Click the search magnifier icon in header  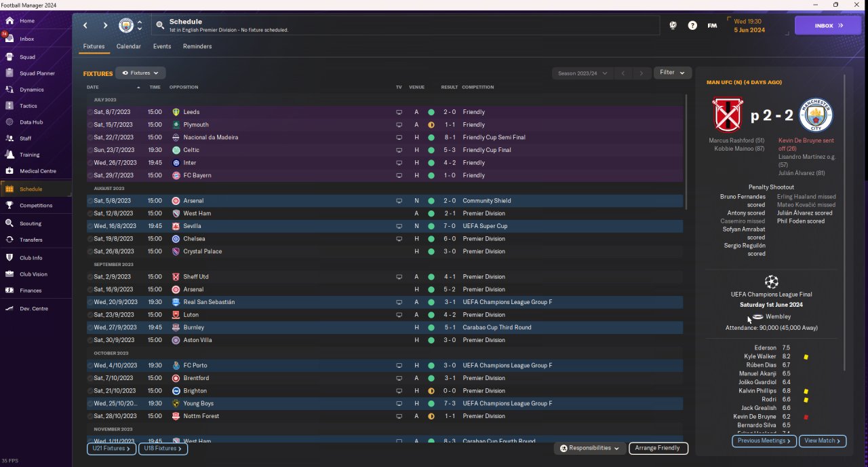tap(160, 26)
